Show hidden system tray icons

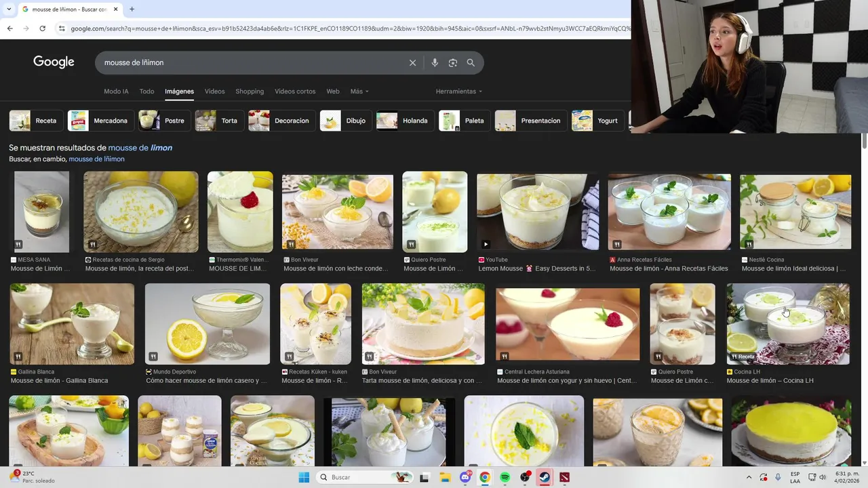(749, 477)
